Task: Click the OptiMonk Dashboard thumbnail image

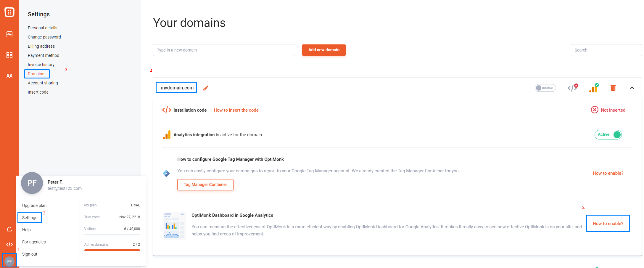Action: point(174,226)
